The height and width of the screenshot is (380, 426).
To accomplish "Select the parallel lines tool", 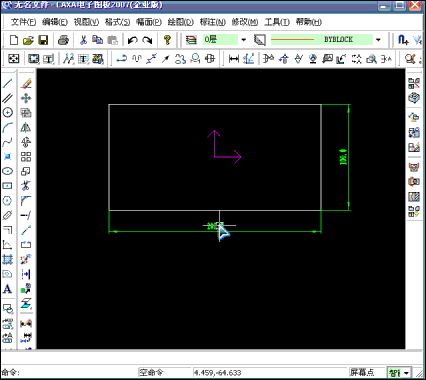I will 8,98.
